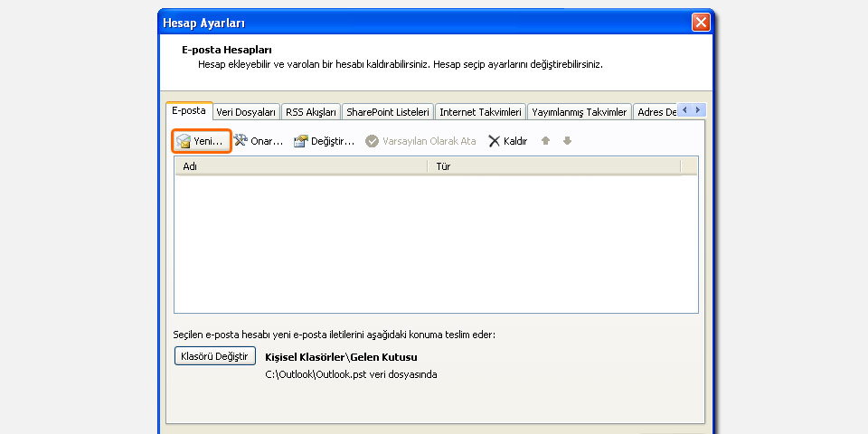Switch to SharePoint Listeleri tab
868x434 pixels.
tap(388, 112)
